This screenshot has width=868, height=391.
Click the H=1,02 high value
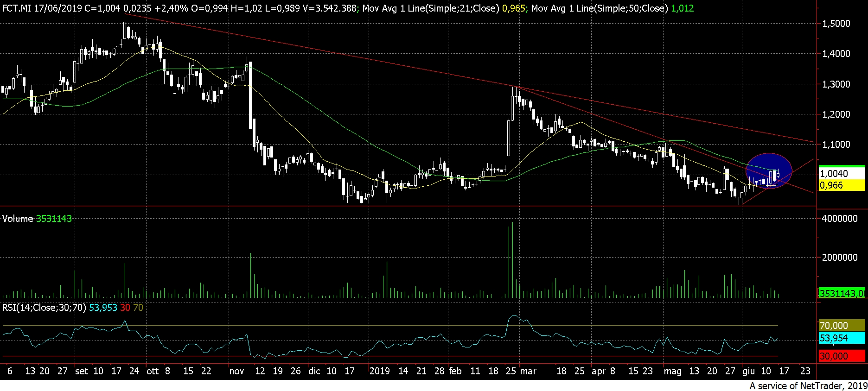(247, 8)
